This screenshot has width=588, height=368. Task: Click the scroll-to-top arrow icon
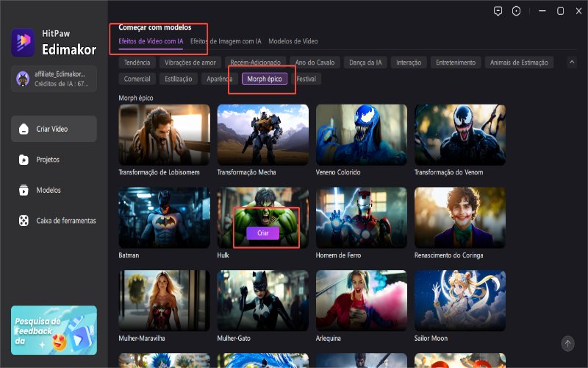pyautogui.click(x=567, y=343)
